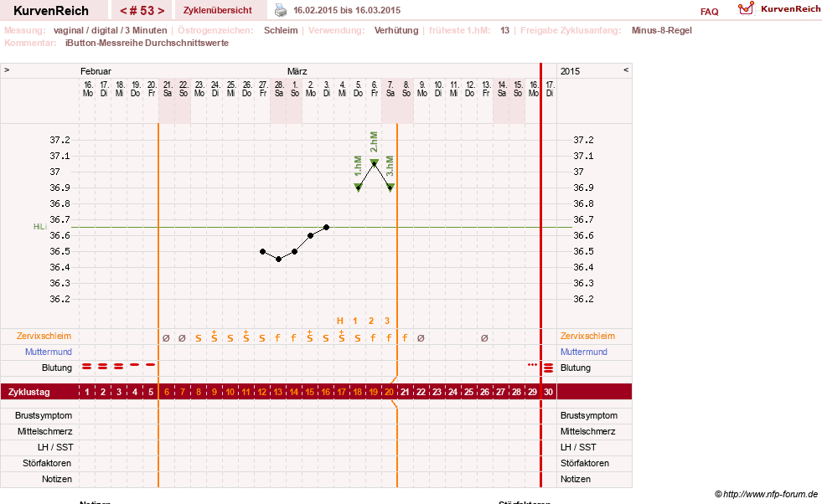Viewport: 822px width, 504px height.
Task: Click the right Brustsymptom row label
Action: (x=589, y=415)
